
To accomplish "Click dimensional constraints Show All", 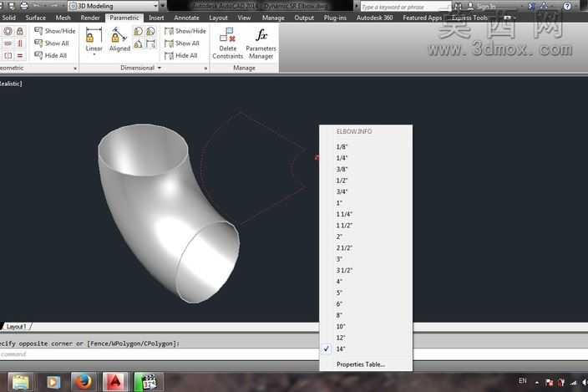I will click(x=182, y=43).
